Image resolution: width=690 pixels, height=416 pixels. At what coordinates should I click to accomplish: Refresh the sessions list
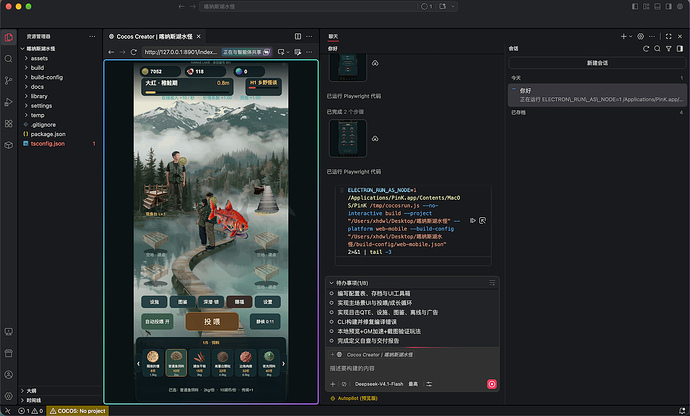(x=646, y=49)
